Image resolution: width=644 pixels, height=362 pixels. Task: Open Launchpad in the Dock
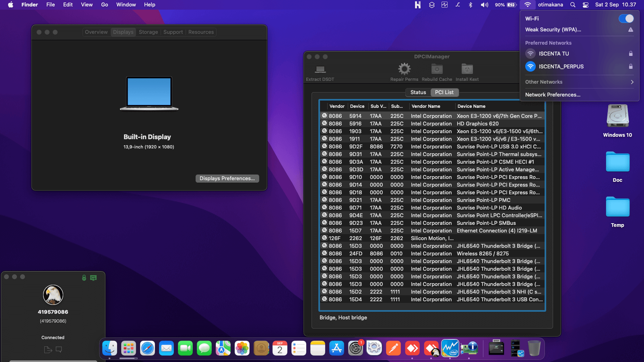(x=128, y=348)
